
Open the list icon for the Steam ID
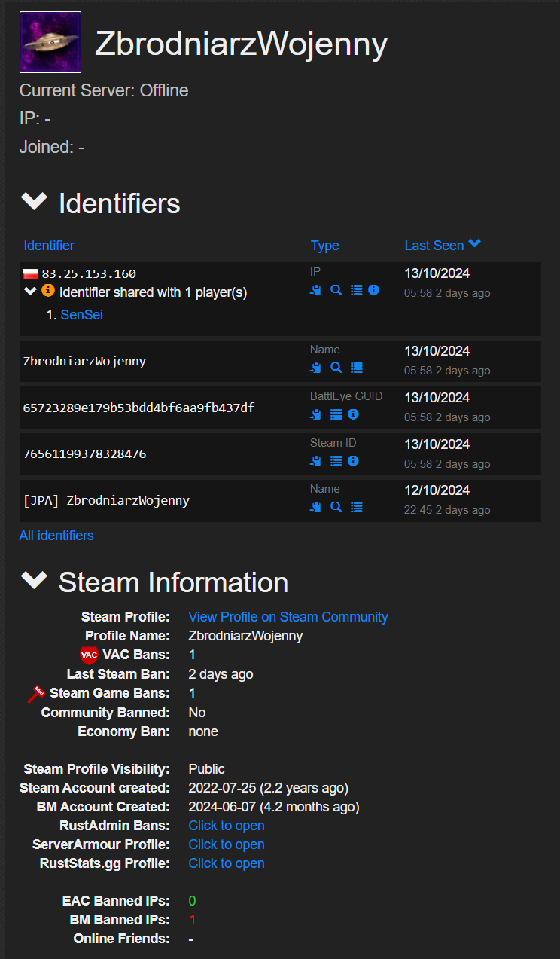pos(336,461)
